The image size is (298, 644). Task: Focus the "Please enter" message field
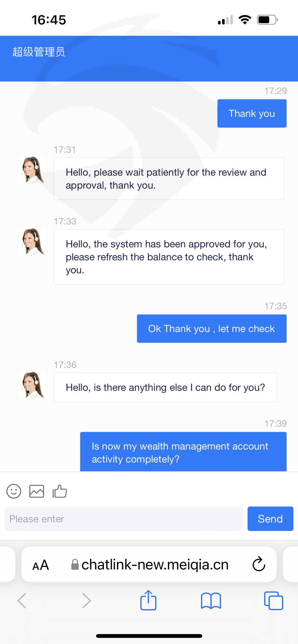(x=124, y=519)
